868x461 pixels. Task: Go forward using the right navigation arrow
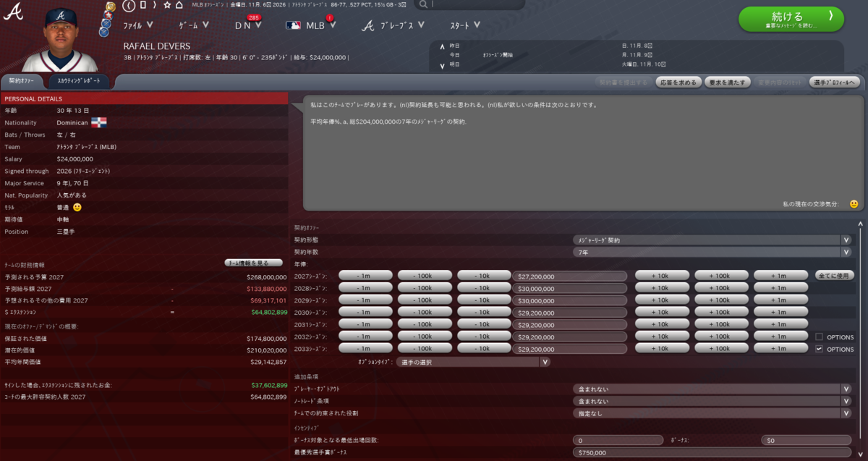pyautogui.click(x=155, y=6)
